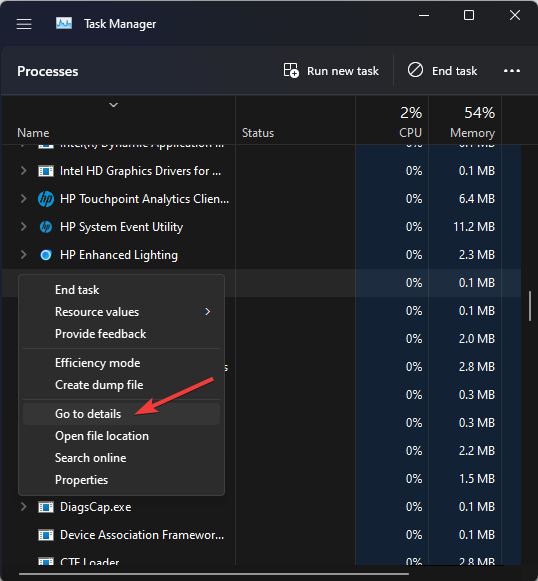The height and width of the screenshot is (581, 538).
Task: Choose End task in the context menu
Action: point(122,290)
